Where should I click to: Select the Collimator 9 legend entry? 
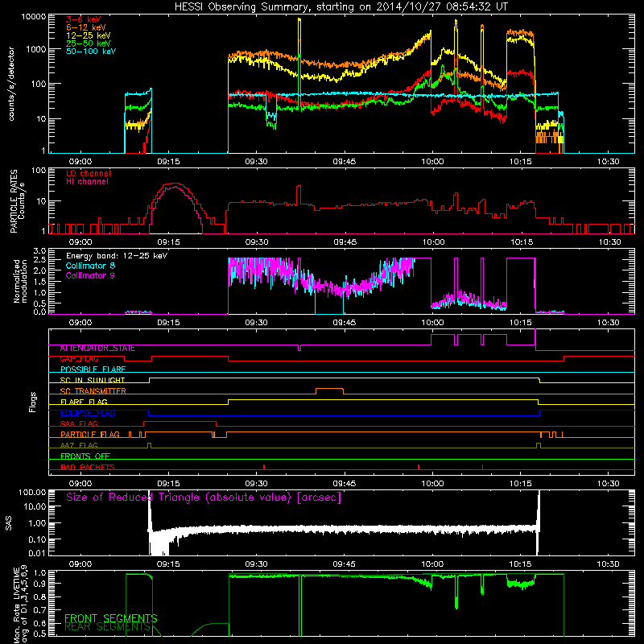(x=90, y=275)
